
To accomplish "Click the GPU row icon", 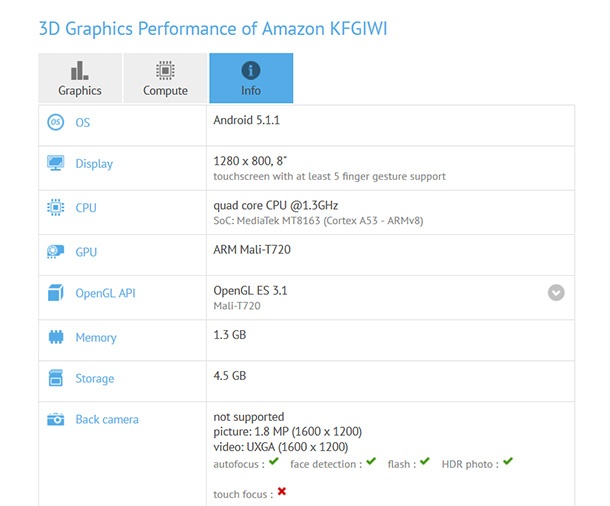I will (x=56, y=252).
